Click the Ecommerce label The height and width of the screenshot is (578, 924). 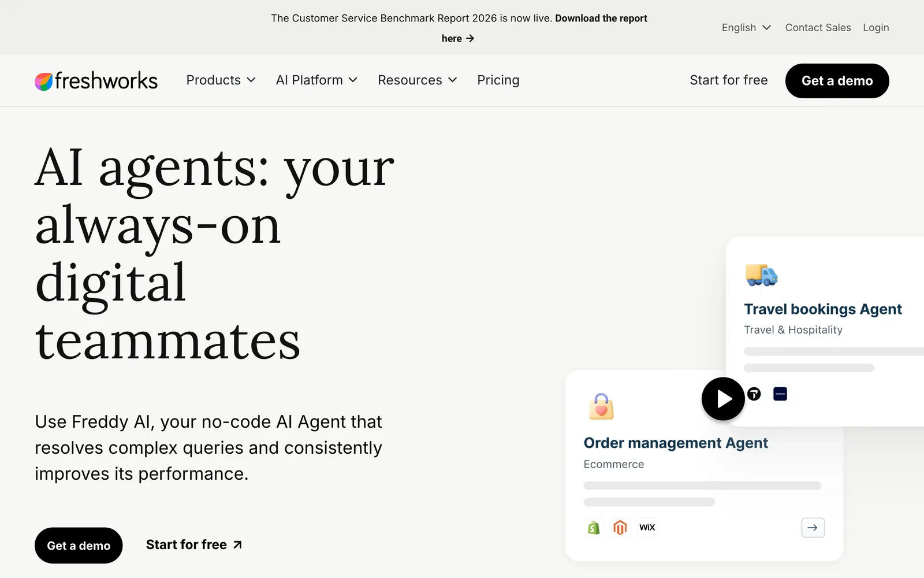pos(614,465)
